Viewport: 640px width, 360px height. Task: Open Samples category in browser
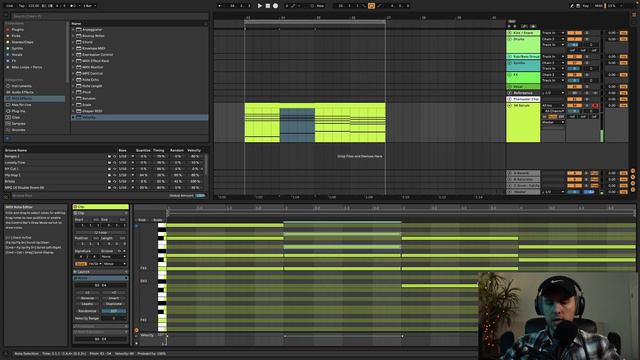18,123
